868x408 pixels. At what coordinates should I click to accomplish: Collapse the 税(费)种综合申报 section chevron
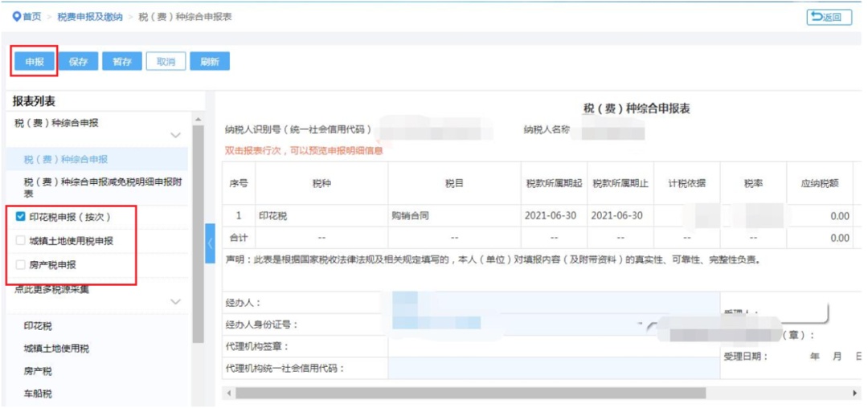[x=176, y=136]
